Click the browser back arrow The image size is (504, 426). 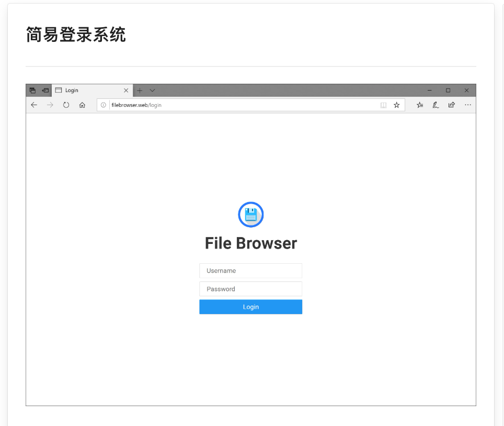[34, 105]
